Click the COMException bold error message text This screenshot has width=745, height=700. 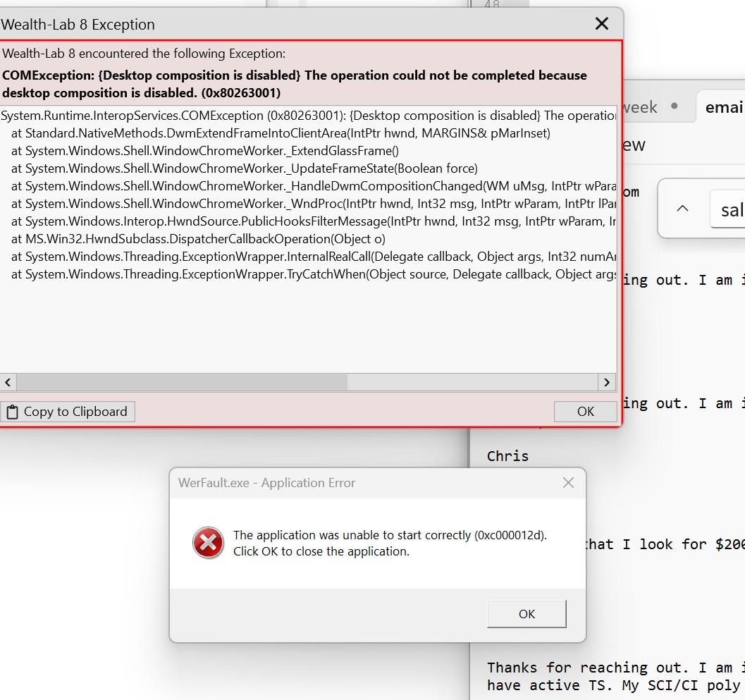coord(295,84)
